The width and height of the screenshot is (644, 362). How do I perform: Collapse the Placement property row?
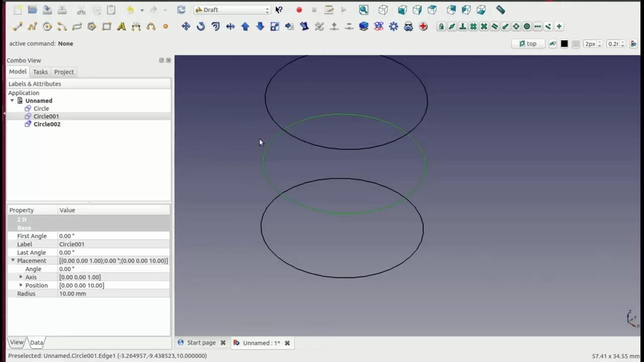point(13,260)
